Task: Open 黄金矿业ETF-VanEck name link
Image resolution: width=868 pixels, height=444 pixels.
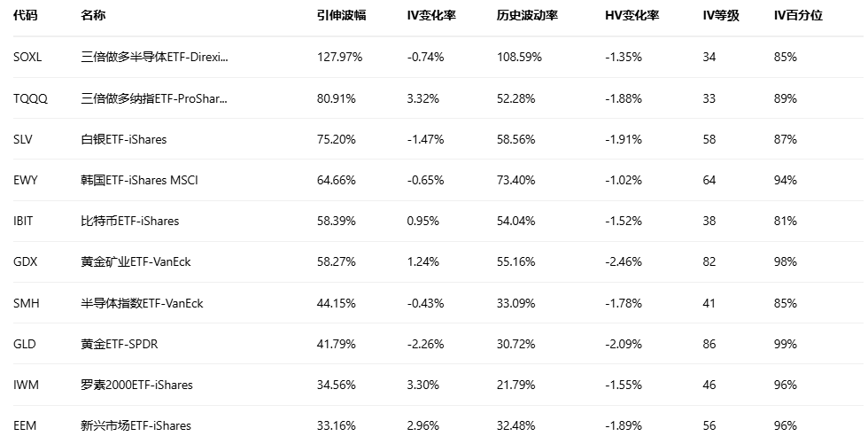Action: point(135,262)
